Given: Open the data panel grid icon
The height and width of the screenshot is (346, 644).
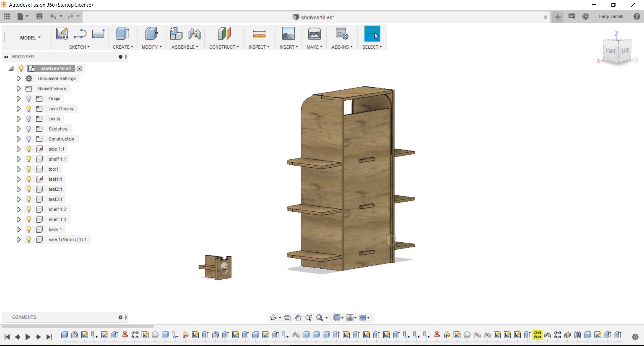Looking at the screenshot, I should coord(7,16).
